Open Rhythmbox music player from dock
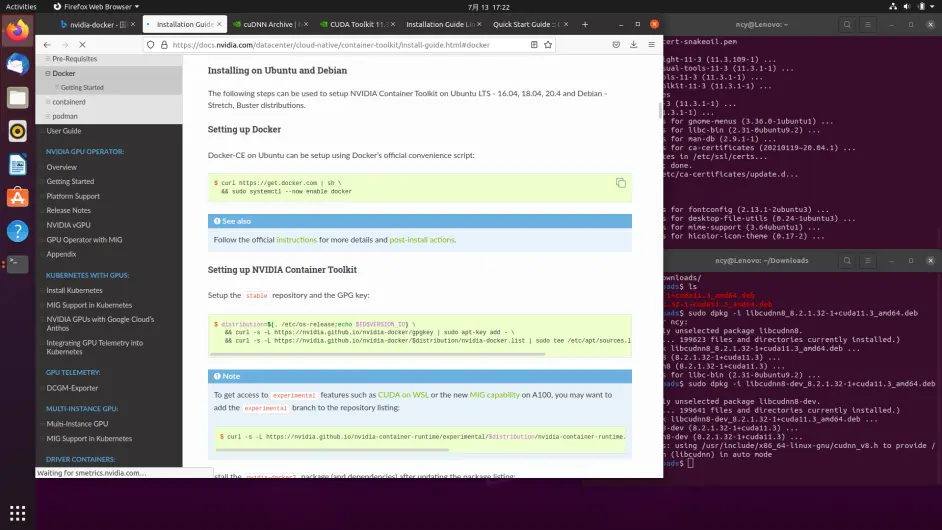 17,131
